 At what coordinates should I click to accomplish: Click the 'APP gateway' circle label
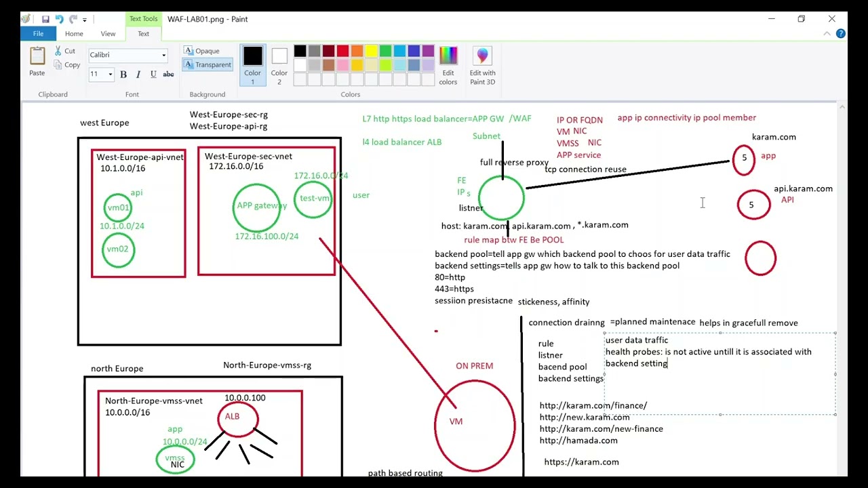click(x=262, y=205)
